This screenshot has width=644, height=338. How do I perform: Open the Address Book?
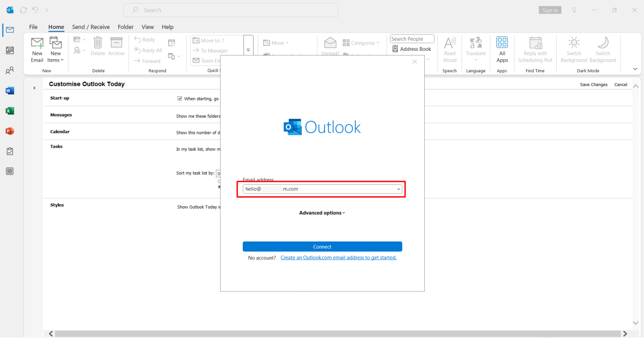[x=411, y=49]
